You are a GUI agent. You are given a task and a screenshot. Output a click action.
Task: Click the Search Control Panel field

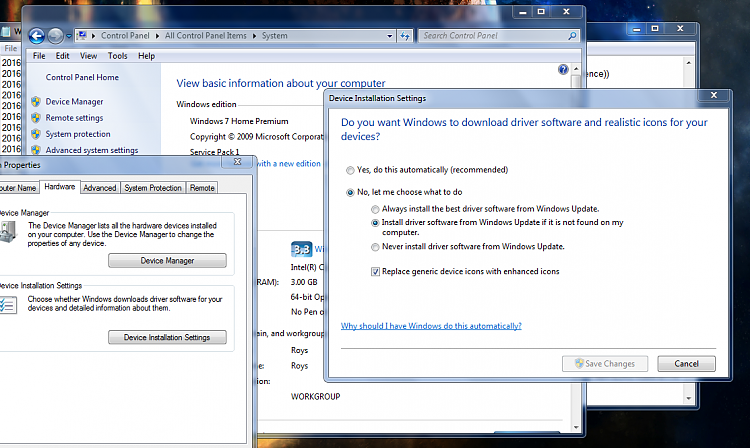tap(498, 36)
